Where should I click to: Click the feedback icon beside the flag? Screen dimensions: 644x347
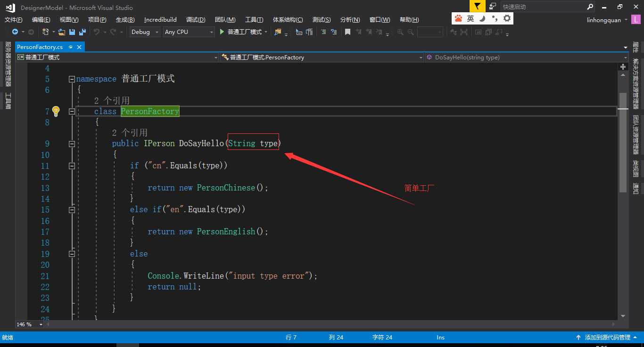[492, 6]
